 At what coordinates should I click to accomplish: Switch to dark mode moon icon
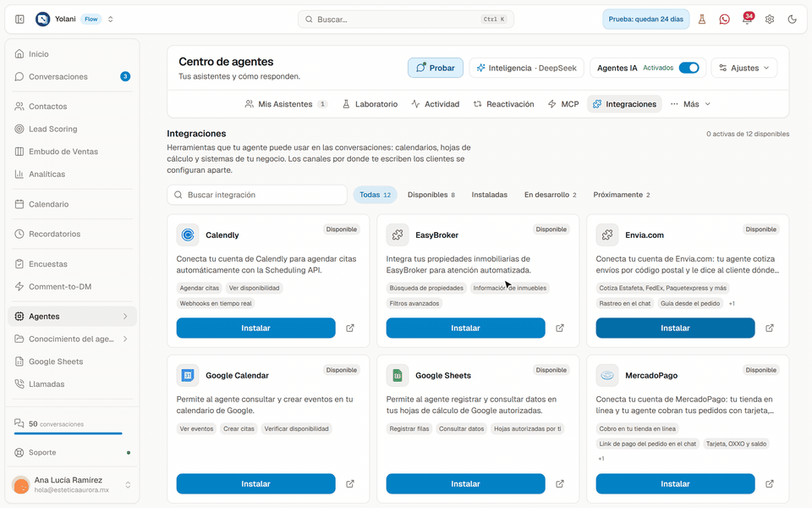tap(792, 19)
